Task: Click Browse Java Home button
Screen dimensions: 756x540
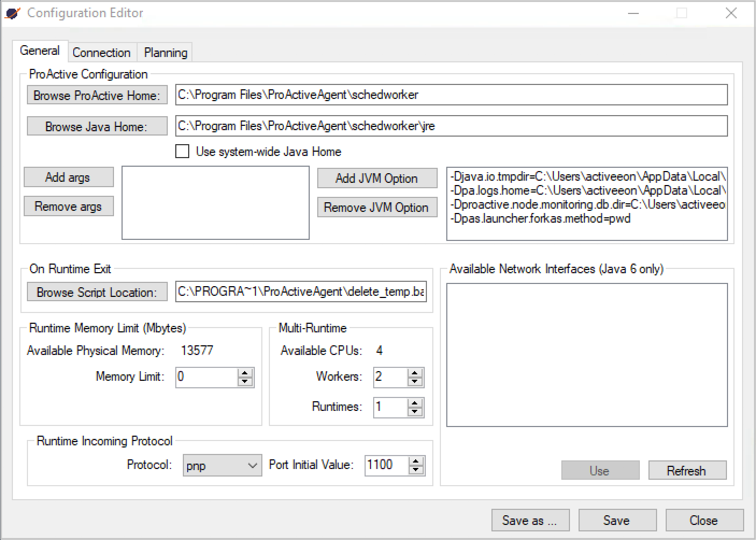Action: tap(97, 126)
